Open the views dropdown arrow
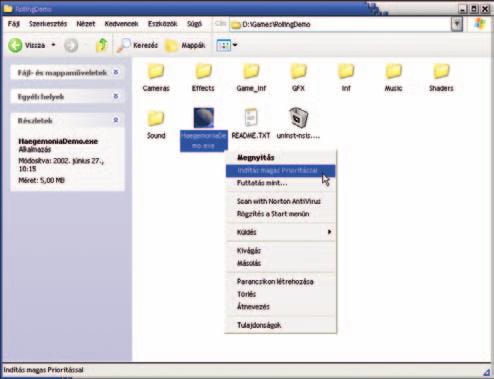Screen dimensions: 494x379 [235, 45]
